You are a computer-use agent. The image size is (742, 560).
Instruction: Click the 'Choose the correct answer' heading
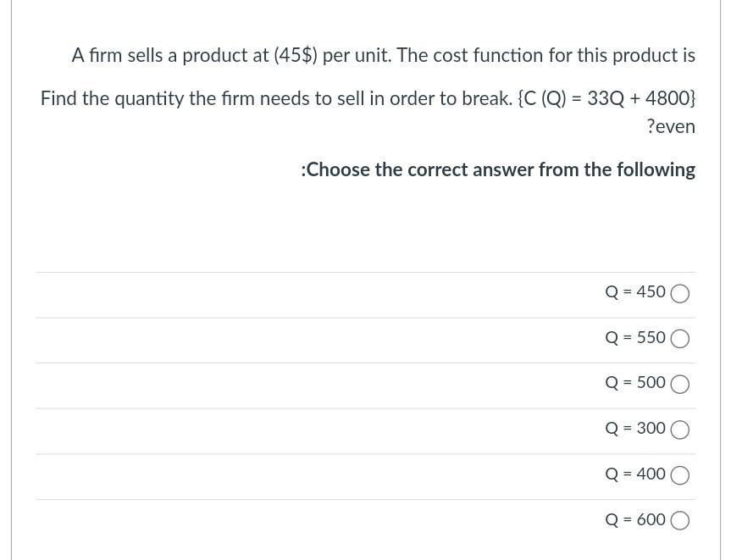(x=498, y=169)
